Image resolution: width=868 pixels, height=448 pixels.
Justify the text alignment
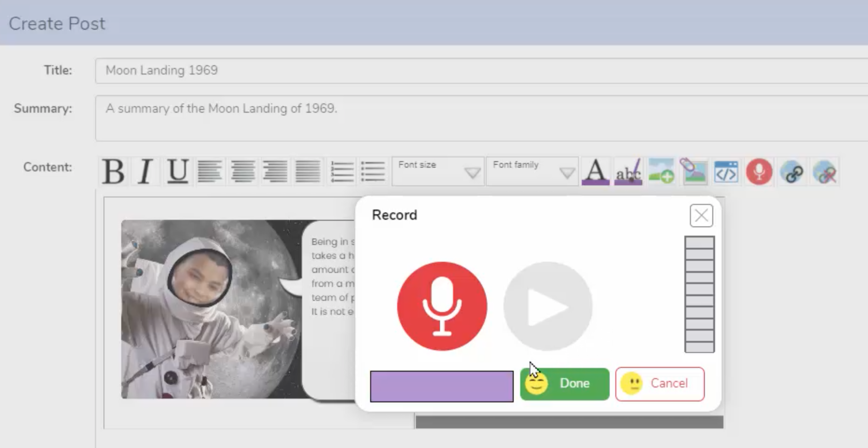coord(308,172)
